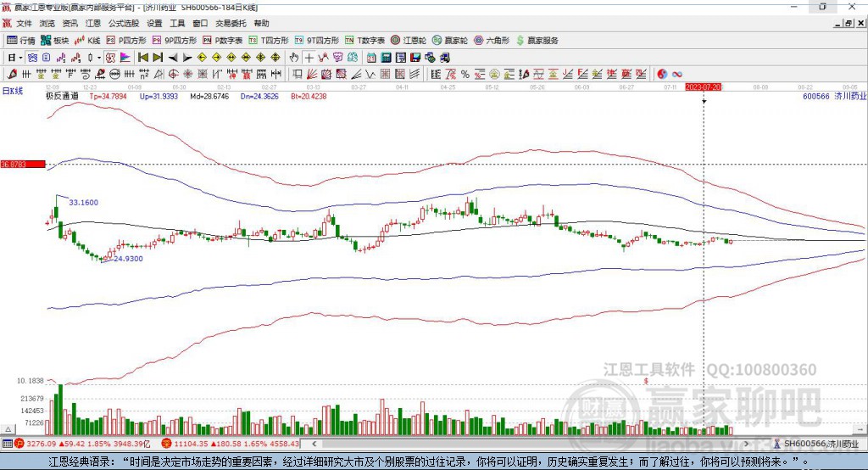Step chart right with black right arrow
868x470 pixels.
tap(187, 58)
